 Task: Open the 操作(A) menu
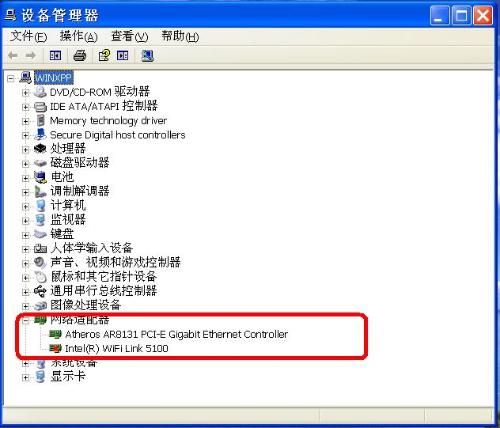tap(79, 36)
